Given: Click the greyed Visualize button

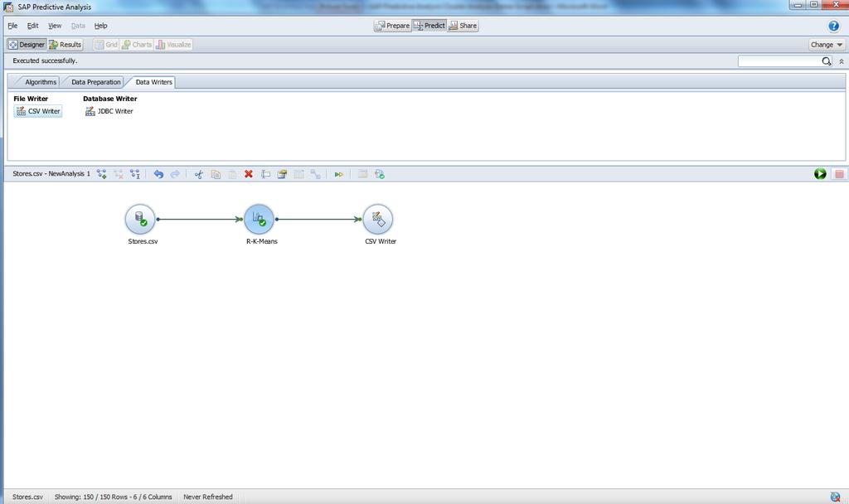Looking at the screenshot, I should coord(173,45).
